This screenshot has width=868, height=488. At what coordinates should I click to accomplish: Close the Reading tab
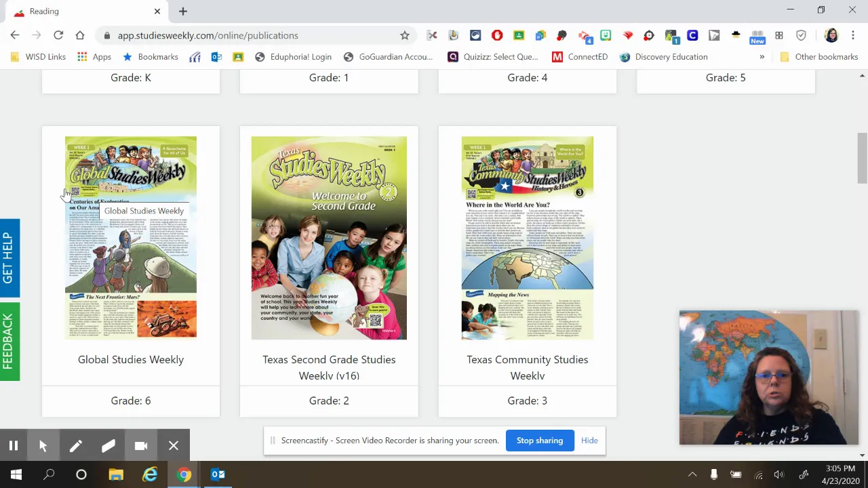[157, 11]
